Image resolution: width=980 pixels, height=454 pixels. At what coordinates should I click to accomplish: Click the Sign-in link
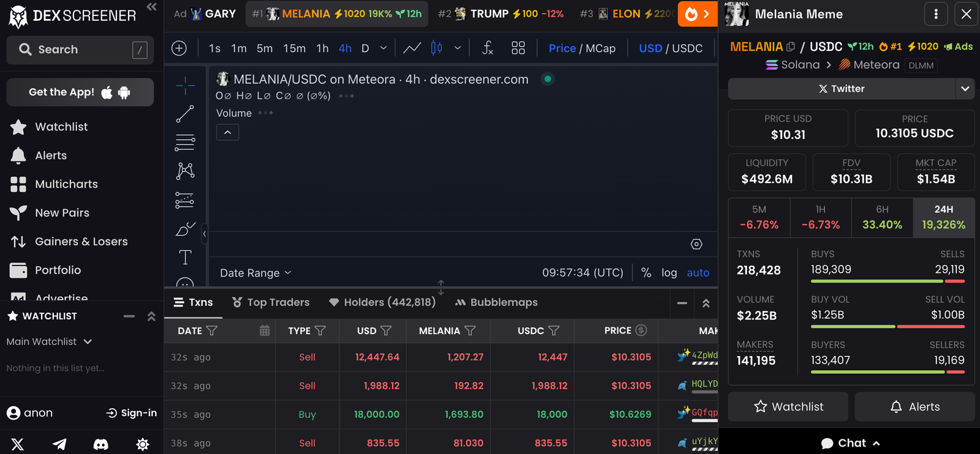[132, 413]
